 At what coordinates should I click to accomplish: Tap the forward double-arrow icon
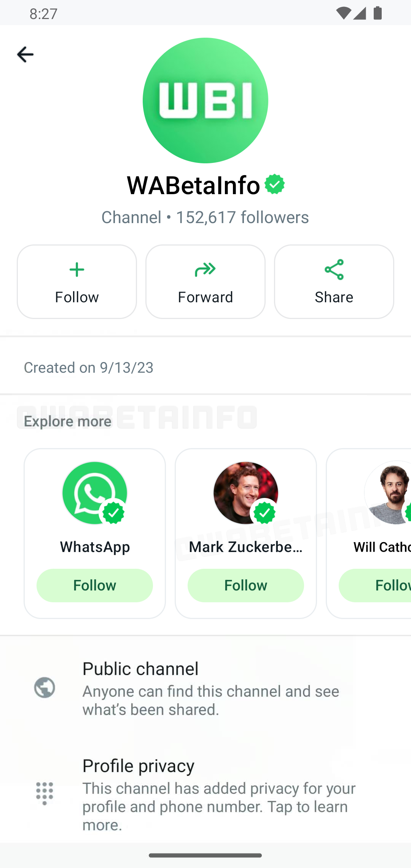[205, 270]
